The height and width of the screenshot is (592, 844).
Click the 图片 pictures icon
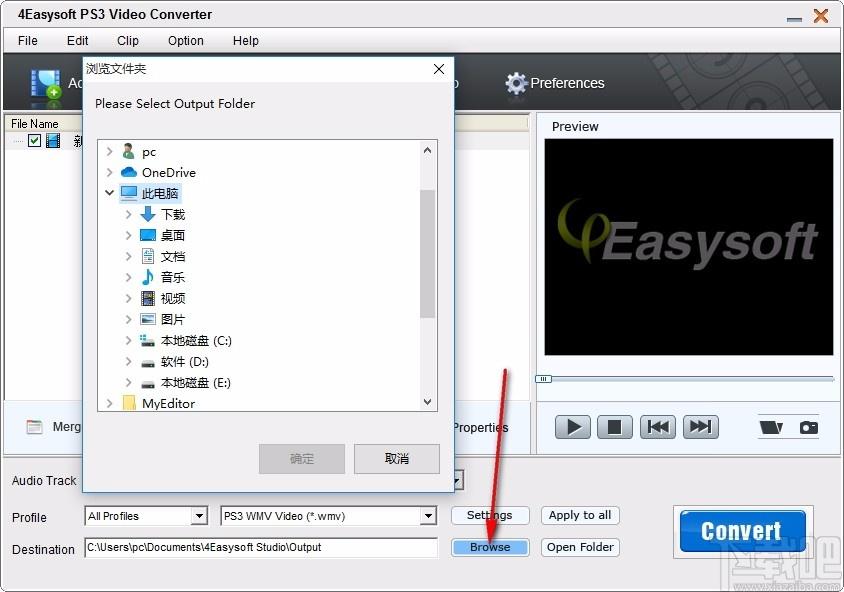pos(147,319)
